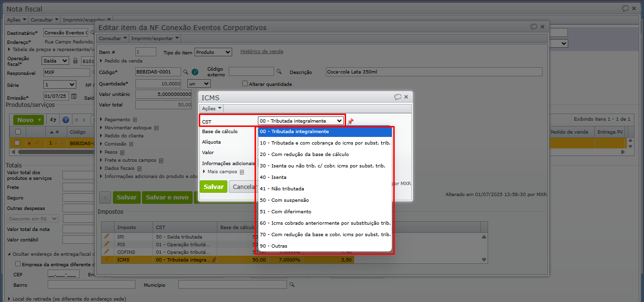Click the blue help icon in products toolbar
The width and height of the screenshot is (644, 302).
[x=66, y=120]
